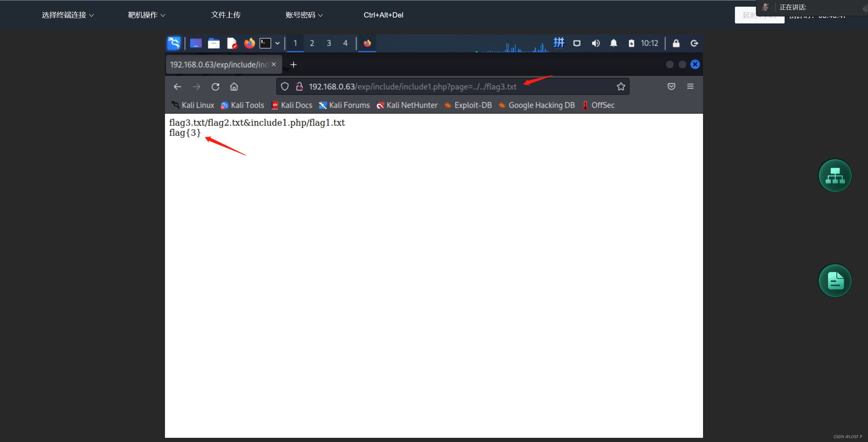Image resolution: width=868 pixels, height=442 pixels.
Task: Switch to workspace 4
Action: click(x=345, y=43)
